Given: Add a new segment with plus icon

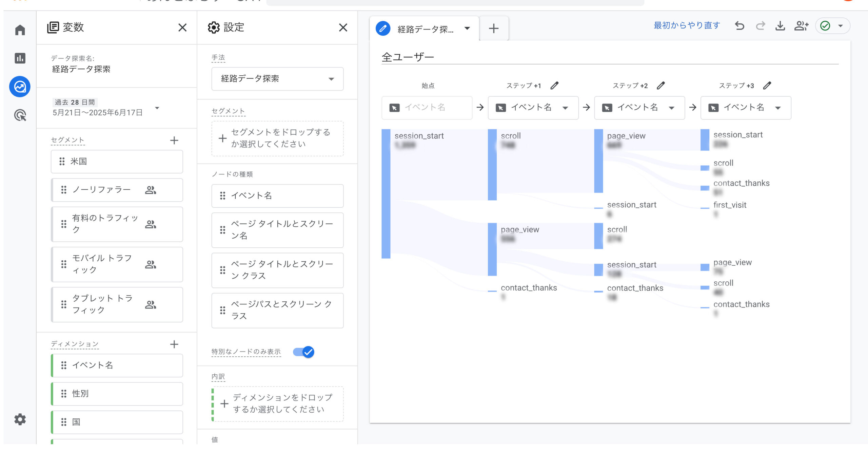Looking at the screenshot, I should pyautogui.click(x=174, y=140).
